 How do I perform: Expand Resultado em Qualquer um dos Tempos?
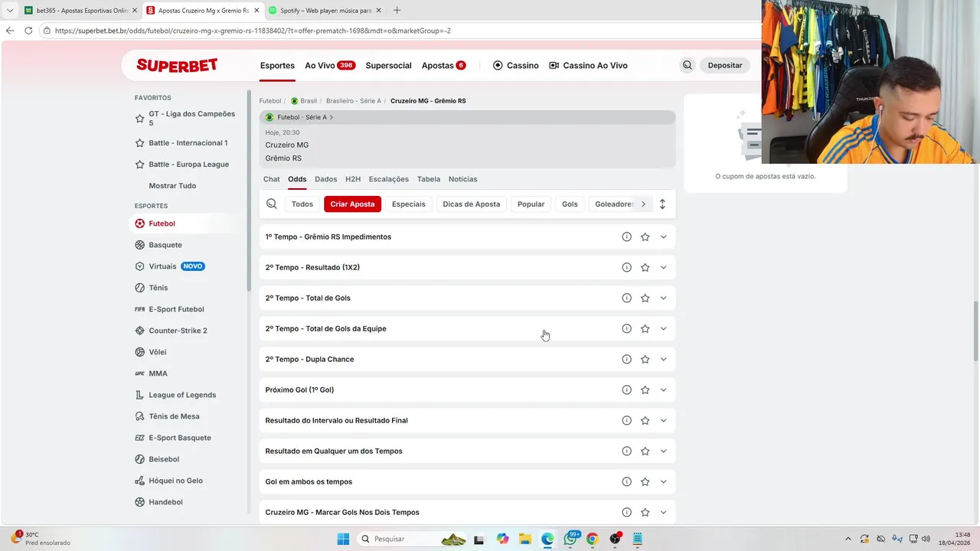pyautogui.click(x=663, y=451)
